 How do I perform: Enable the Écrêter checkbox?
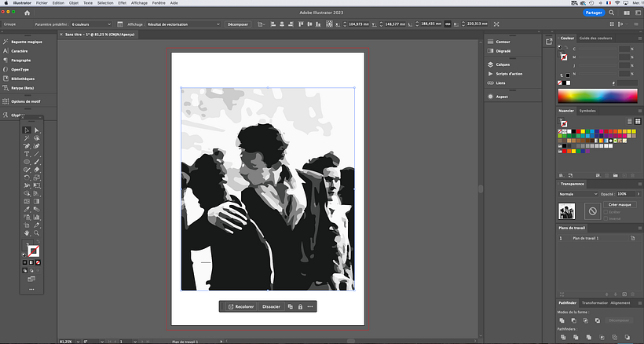(x=606, y=212)
